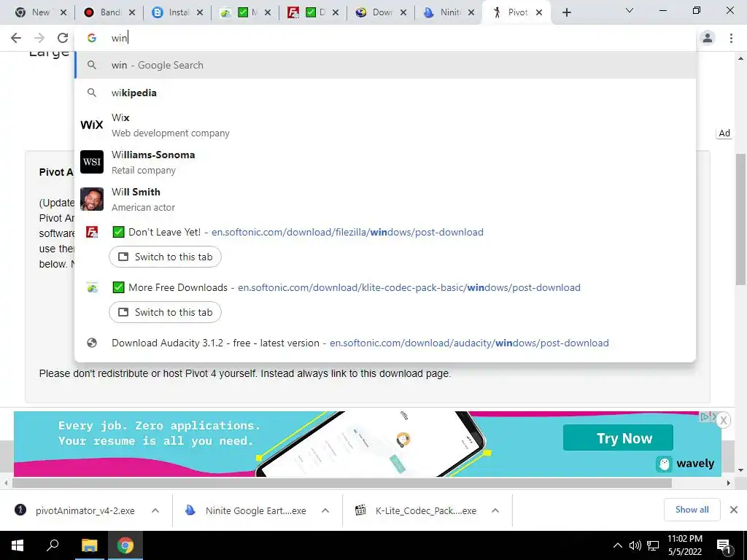This screenshot has width=747, height=560.
Task: Click Switch to this tab for FileZilla
Action: (x=165, y=257)
